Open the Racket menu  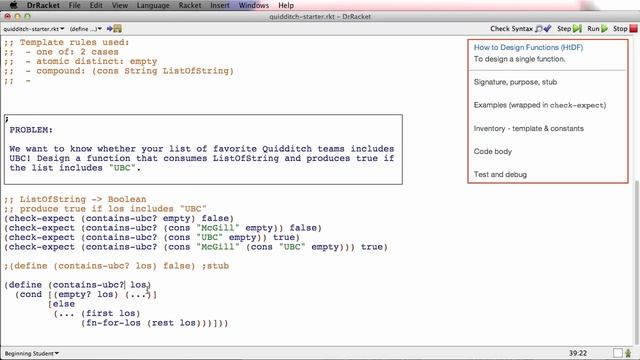[190, 5]
